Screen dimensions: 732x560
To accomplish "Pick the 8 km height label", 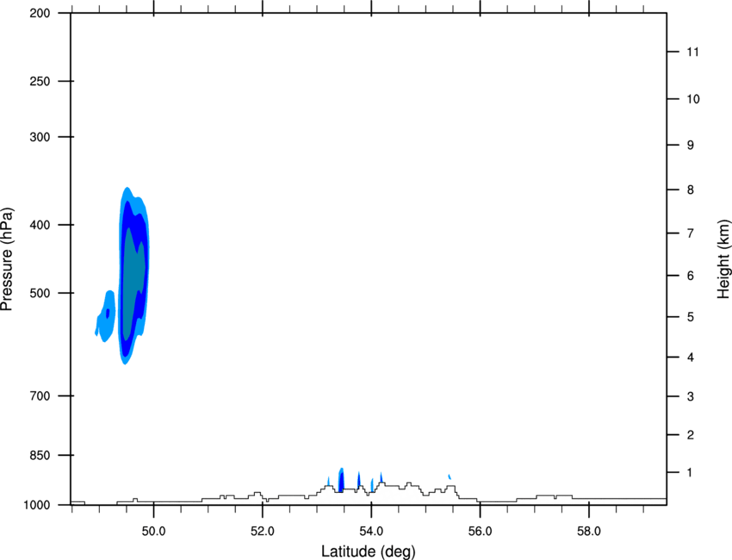I will tap(691, 190).
